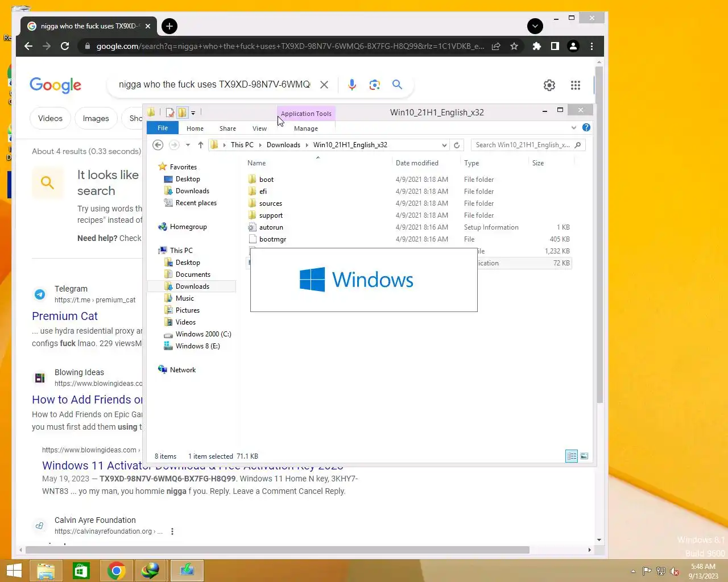
Task: Open the View ribbon tab
Action: tap(259, 128)
